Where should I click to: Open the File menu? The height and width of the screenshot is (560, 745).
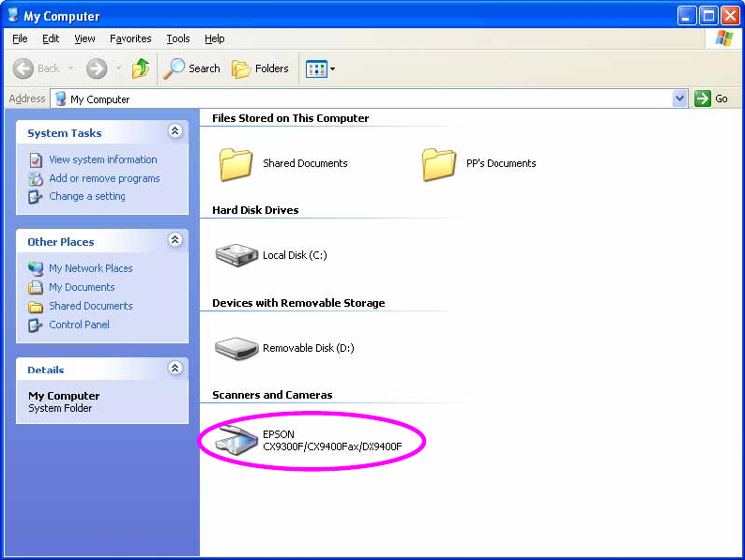[x=20, y=38]
